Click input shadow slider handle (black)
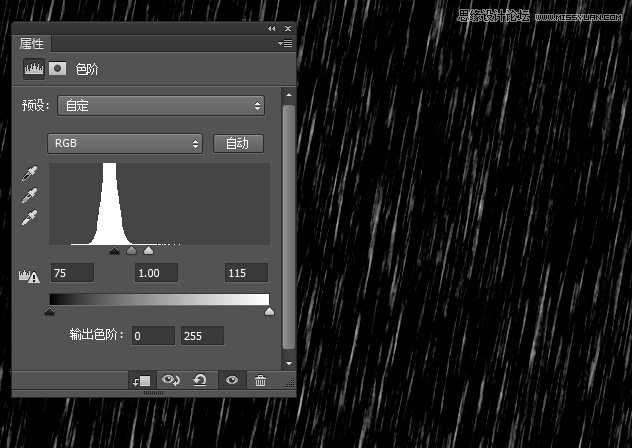632x448 pixels. (114, 251)
